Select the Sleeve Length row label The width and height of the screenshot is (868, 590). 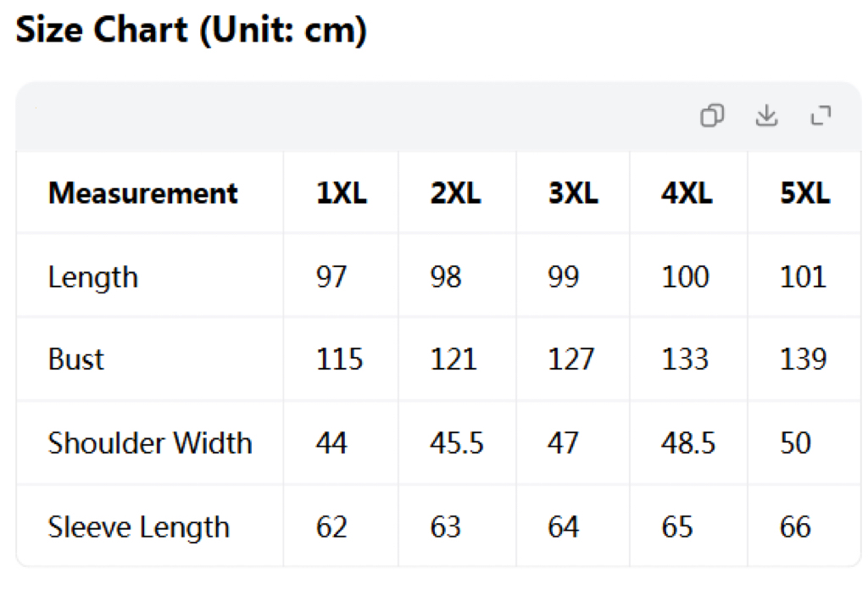coord(138,527)
